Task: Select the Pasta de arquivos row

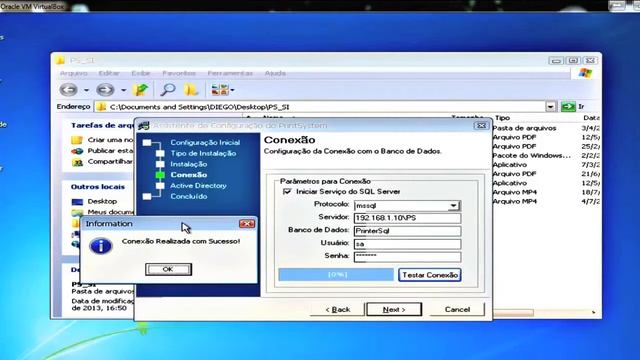Action: pos(546,128)
